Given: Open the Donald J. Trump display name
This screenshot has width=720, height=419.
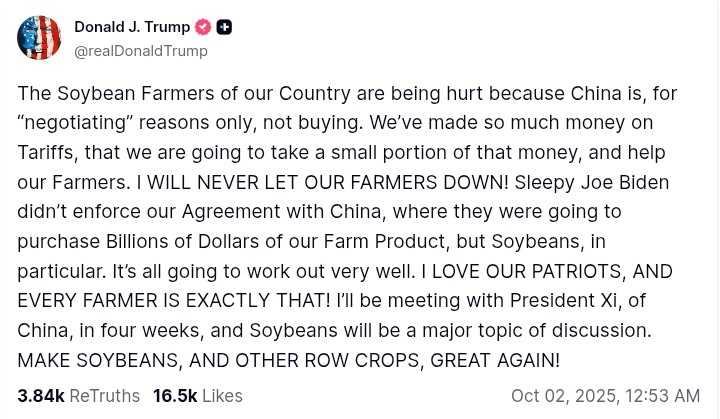Looking at the screenshot, I should point(132,27).
